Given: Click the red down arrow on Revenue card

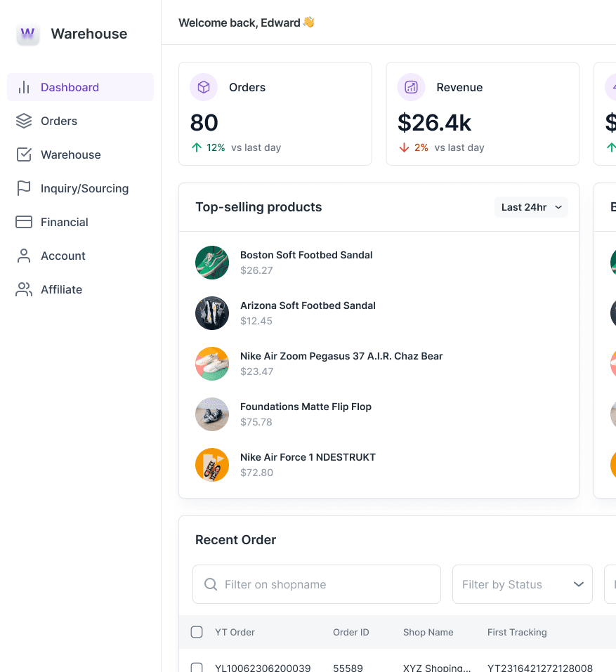Looking at the screenshot, I should click(x=404, y=147).
